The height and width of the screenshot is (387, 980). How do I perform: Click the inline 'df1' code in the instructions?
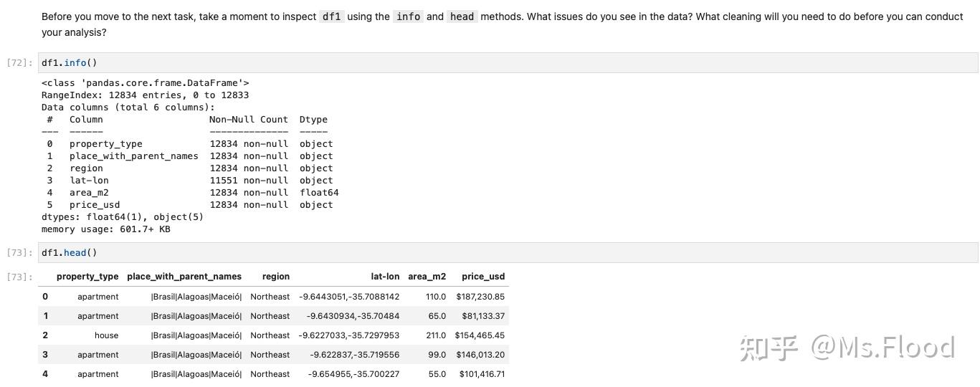coord(331,16)
